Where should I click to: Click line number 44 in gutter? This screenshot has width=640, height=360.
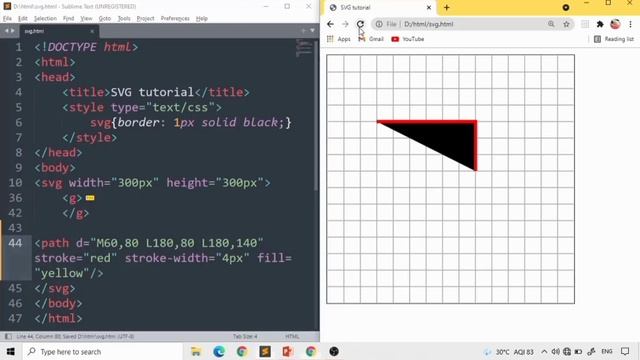pyautogui.click(x=15, y=243)
